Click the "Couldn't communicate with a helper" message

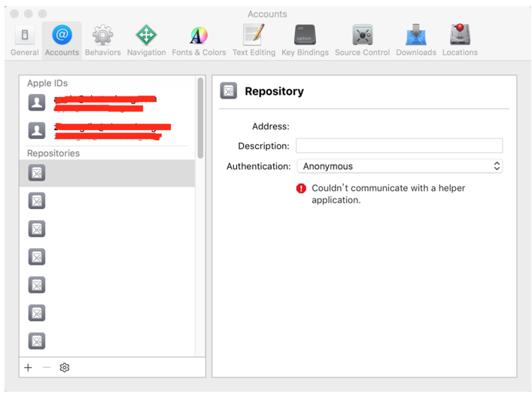click(388, 194)
